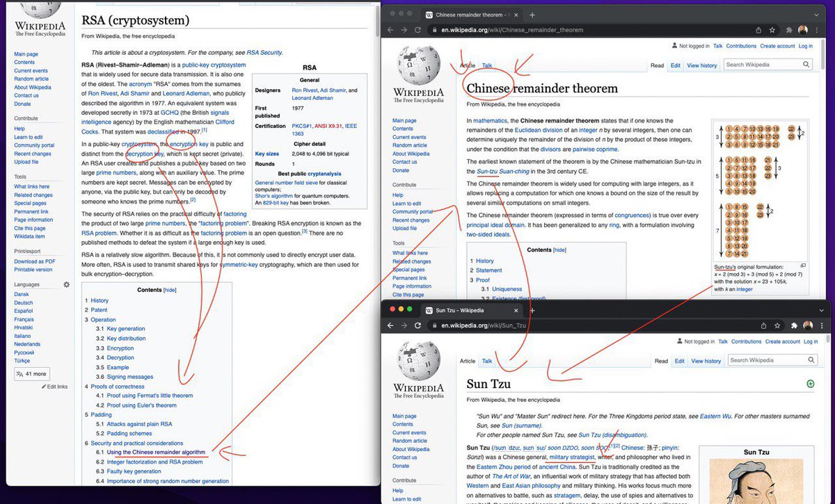The image size is (835, 504).
Task: Click forward arrow in Chinese remainder theorem window
Action: point(406,30)
